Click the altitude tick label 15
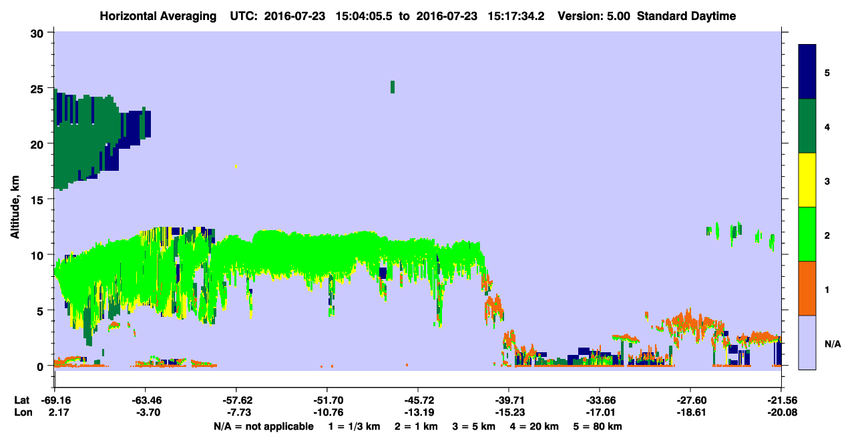Screen dimensions: 868x445 [39, 199]
